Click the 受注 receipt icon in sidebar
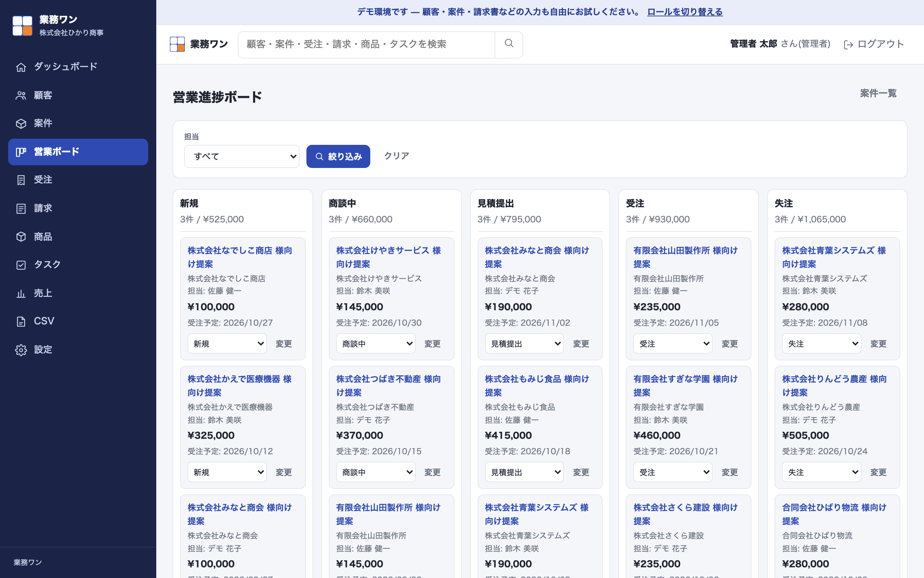Viewport: 924px width, 578px height. click(21, 180)
